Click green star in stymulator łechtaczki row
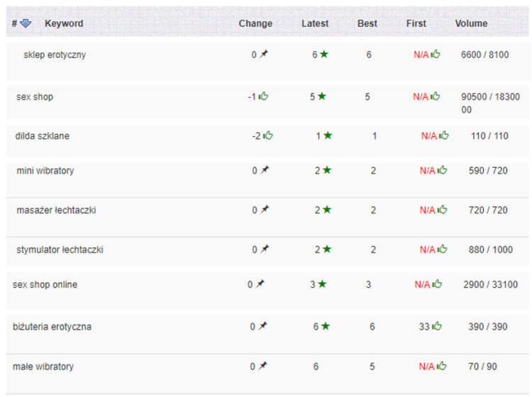The image size is (532, 397). [x=327, y=249]
